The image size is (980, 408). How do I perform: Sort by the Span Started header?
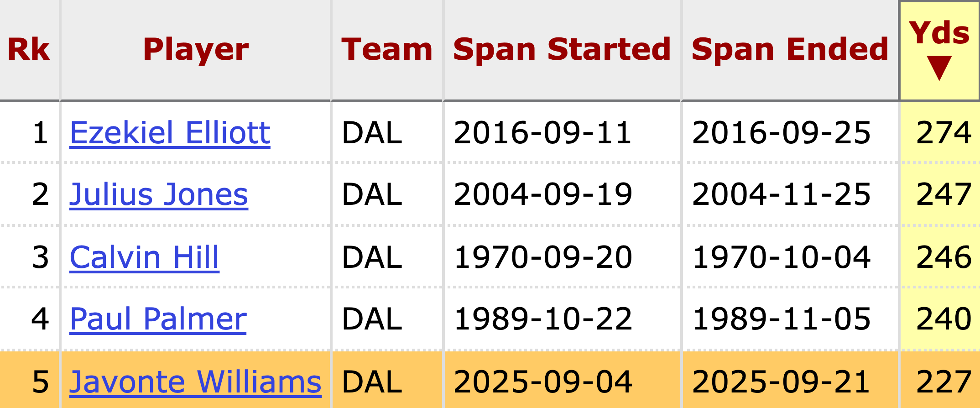pos(562,49)
